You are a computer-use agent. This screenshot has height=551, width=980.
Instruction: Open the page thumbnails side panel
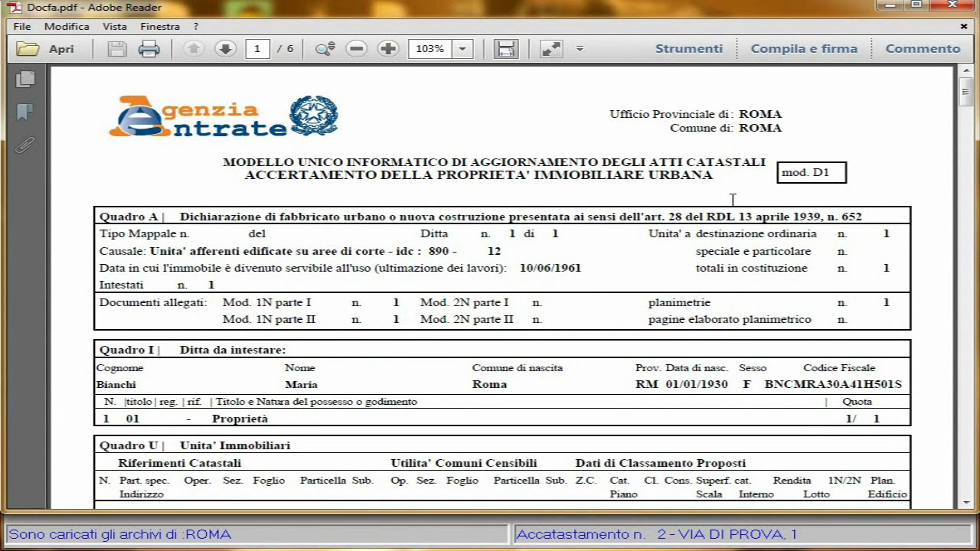pyautogui.click(x=25, y=79)
